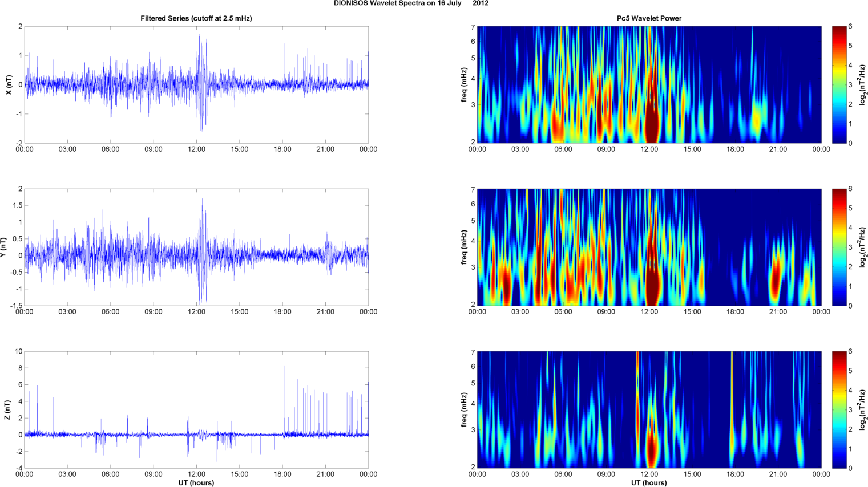Click 'freq (mHz)' label of the top spectrogram

point(464,84)
